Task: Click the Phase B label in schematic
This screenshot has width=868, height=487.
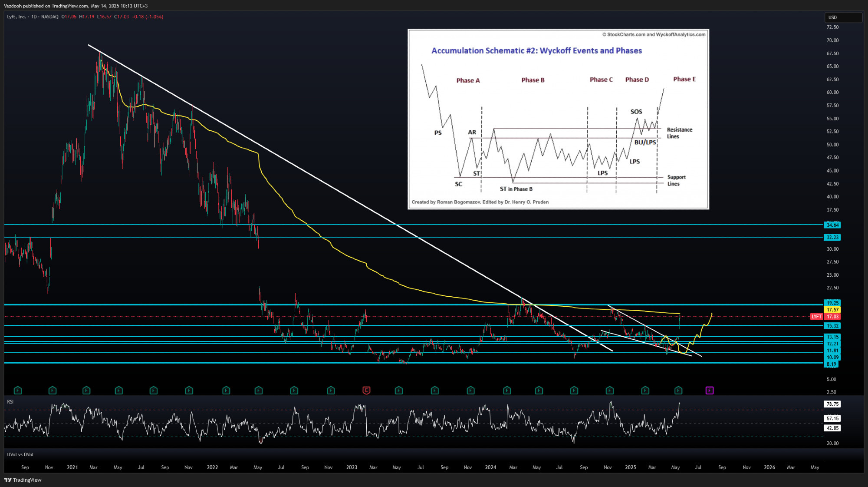Action: tap(533, 80)
